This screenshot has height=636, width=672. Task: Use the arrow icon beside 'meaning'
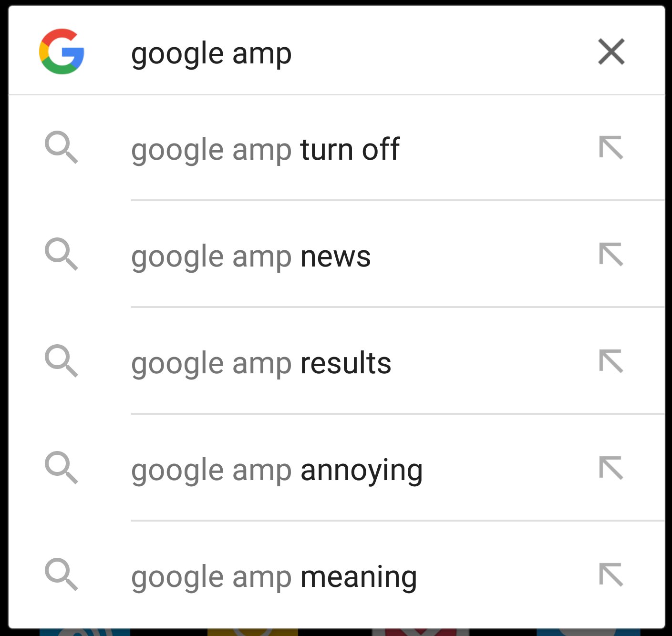[x=611, y=574]
